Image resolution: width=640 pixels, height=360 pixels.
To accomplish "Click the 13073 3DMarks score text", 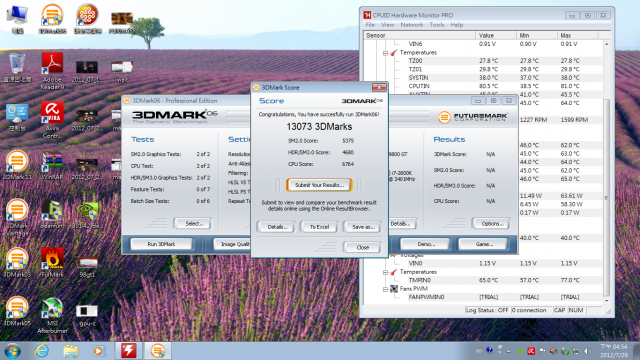I will (x=319, y=127).
